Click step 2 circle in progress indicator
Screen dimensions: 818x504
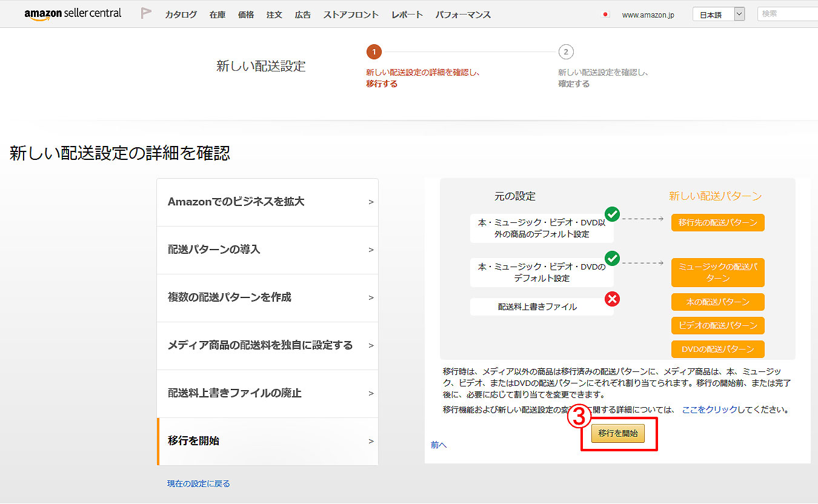coord(566,52)
